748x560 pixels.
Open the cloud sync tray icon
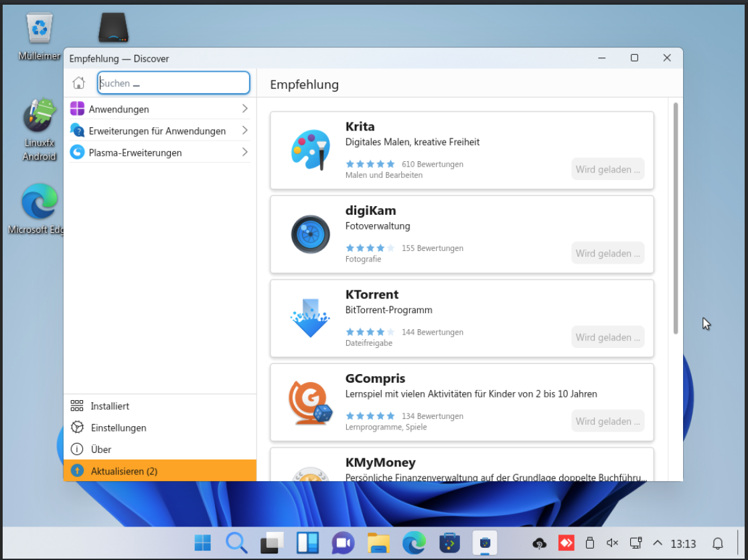point(540,543)
